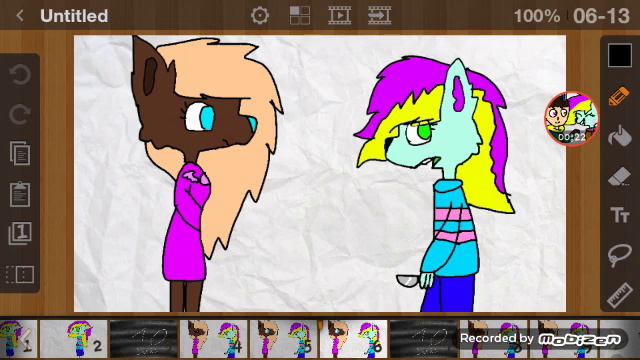Choose the dashed selection split tool
640x360 pixels.
(x=20, y=274)
